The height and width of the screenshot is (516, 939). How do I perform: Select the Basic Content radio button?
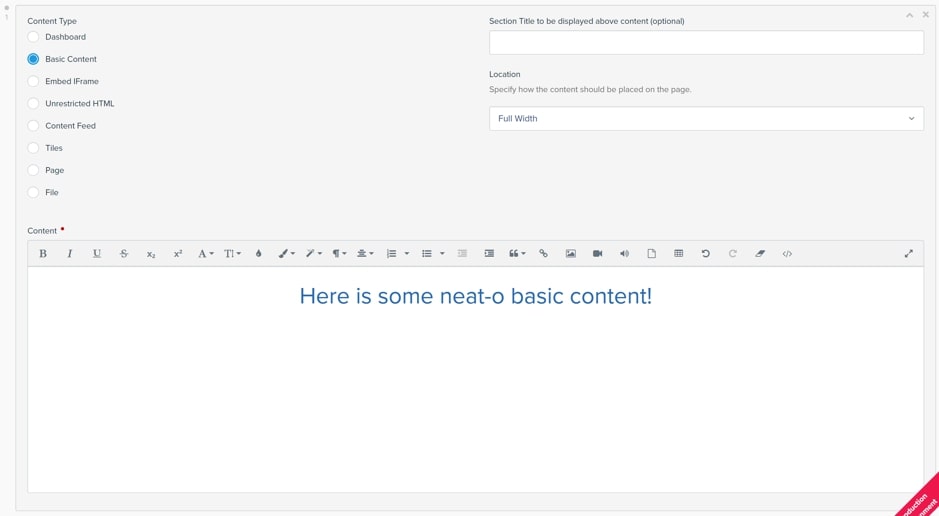click(x=33, y=59)
